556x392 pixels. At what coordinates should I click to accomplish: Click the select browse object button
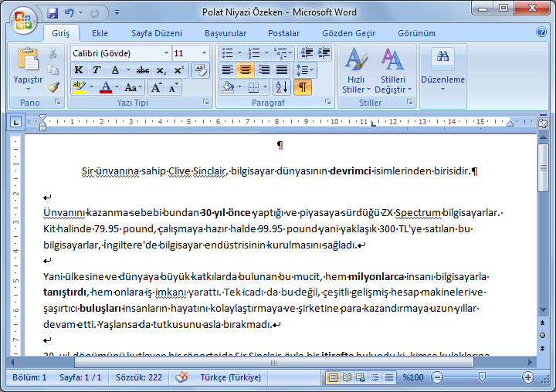[543, 336]
